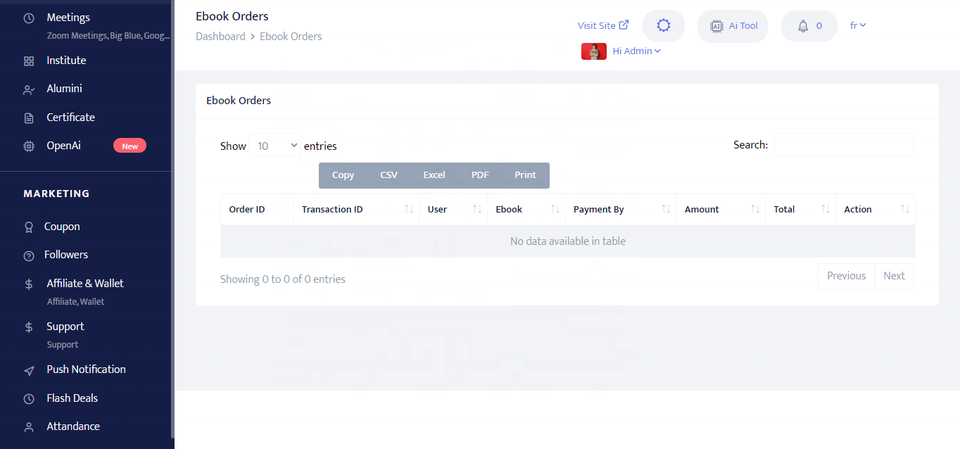Image resolution: width=960 pixels, height=449 pixels.
Task: Click the Dashboard breadcrumb link
Action: pyautogui.click(x=220, y=37)
